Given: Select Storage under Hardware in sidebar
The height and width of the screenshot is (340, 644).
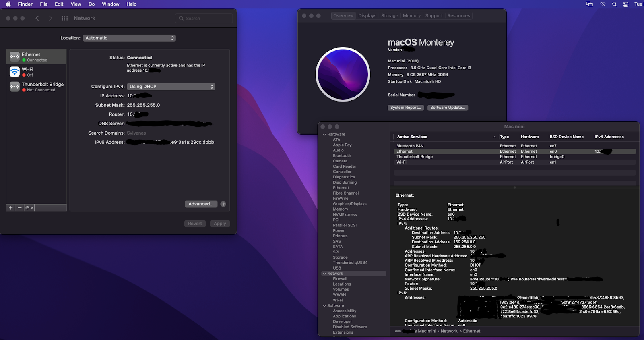Looking at the screenshot, I should [340, 257].
